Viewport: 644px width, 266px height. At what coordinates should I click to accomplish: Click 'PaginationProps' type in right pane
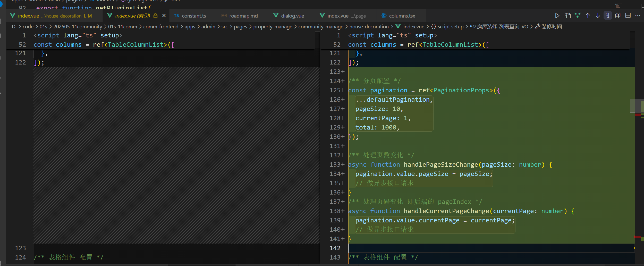[461, 90]
